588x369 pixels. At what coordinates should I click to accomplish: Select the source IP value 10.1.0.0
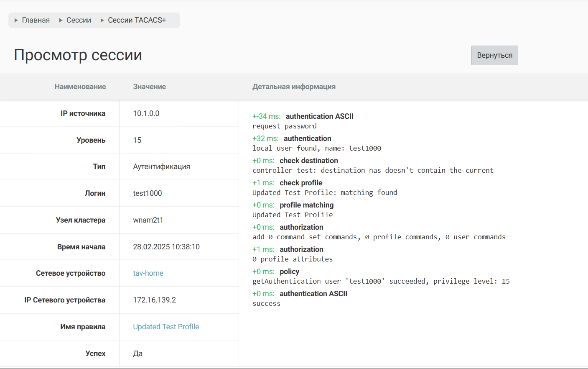(x=146, y=113)
